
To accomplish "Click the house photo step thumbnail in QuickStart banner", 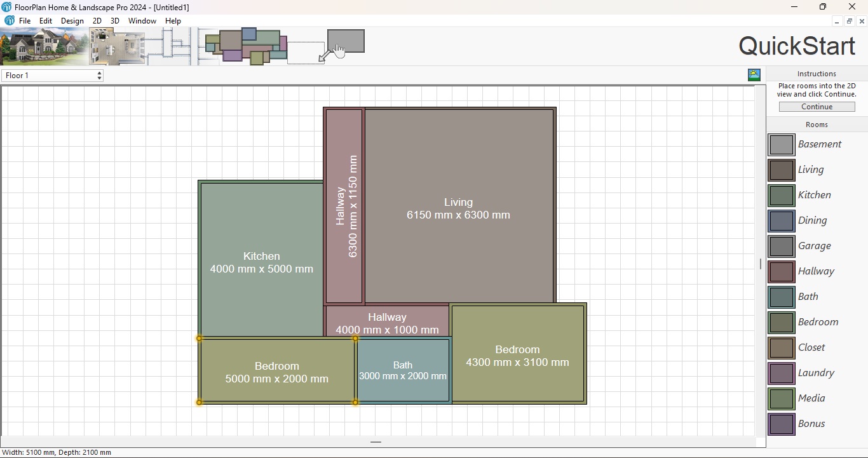I will point(43,46).
